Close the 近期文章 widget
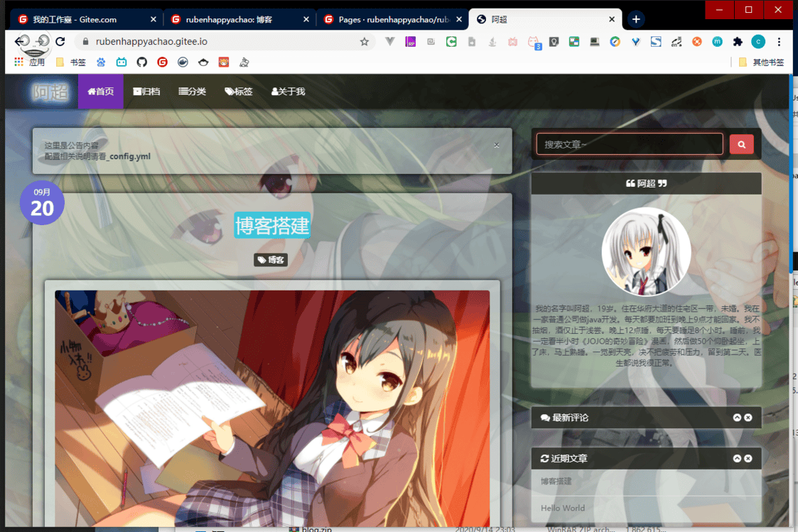This screenshot has width=798, height=532. [748, 459]
